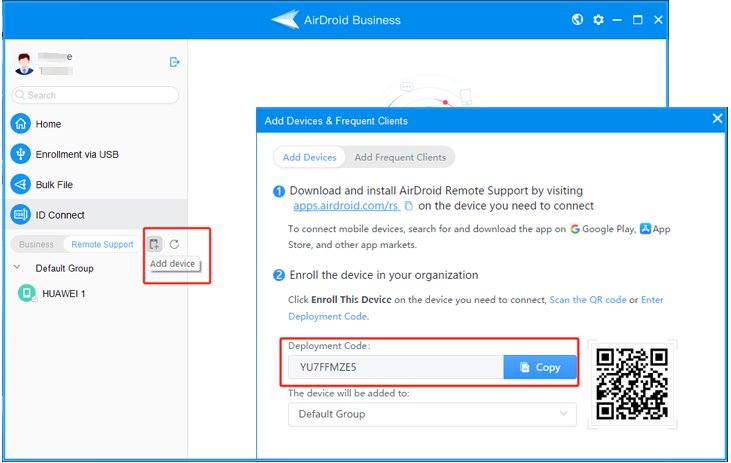Open the Default Group dropdown in dialog
This screenshot has width=731, height=463.
coord(432,414)
